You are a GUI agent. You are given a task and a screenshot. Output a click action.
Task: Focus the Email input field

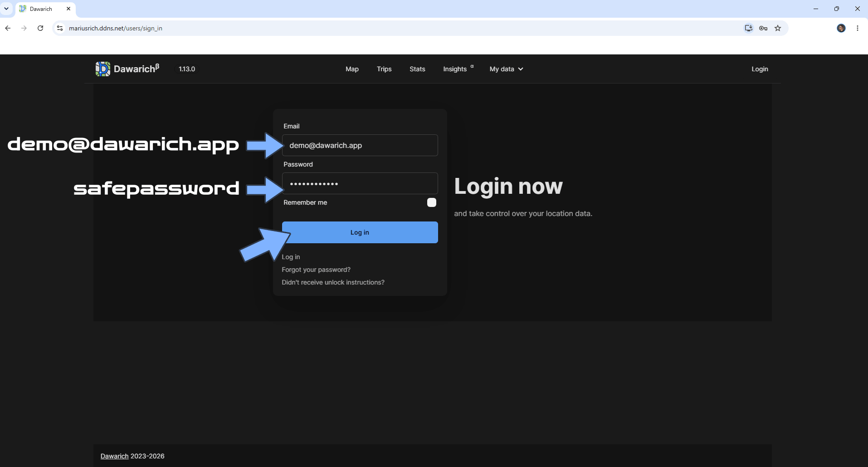coord(360,145)
